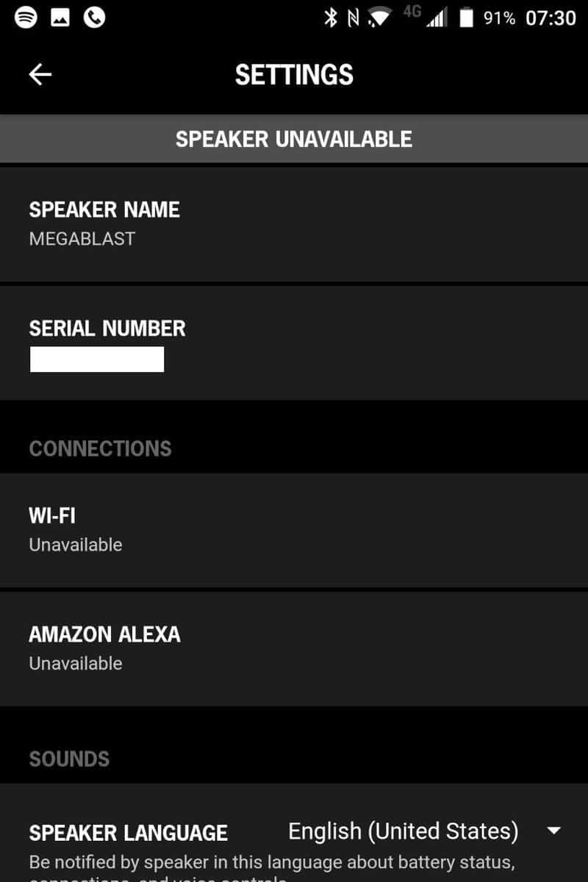Tap the Spotify status bar icon
Viewport: 588px width, 882px height.
(x=26, y=17)
